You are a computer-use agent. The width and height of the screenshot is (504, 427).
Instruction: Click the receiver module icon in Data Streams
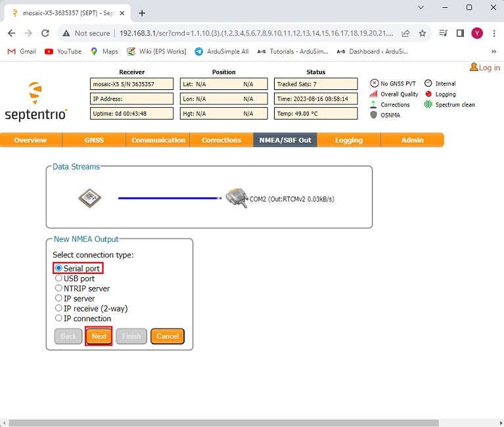[x=90, y=198]
